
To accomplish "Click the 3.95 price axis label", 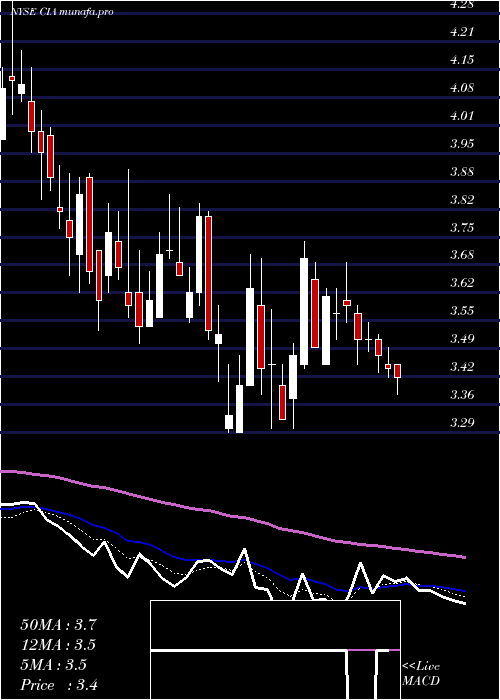I will point(462,144).
